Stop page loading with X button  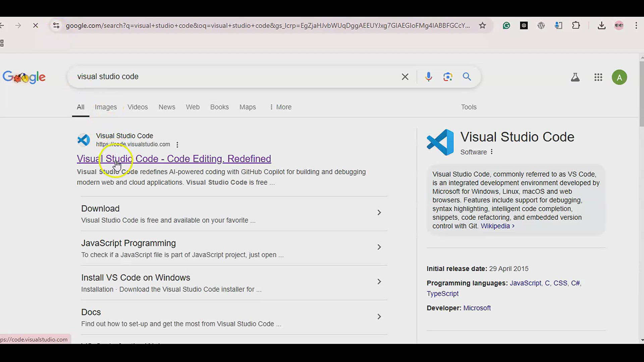(x=35, y=25)
